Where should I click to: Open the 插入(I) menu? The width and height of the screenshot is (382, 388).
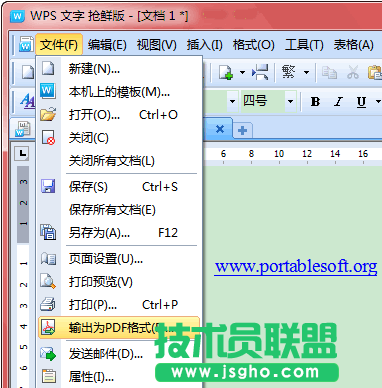[x=204, y=45]
